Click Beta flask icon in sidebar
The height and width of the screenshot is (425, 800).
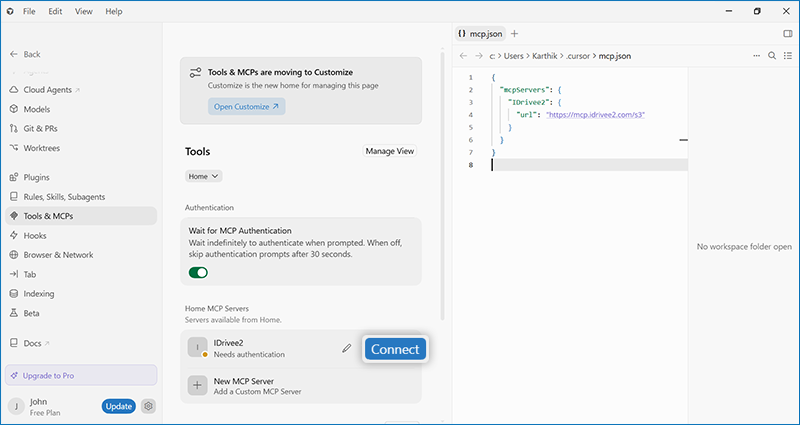click(x=14, y=313)
